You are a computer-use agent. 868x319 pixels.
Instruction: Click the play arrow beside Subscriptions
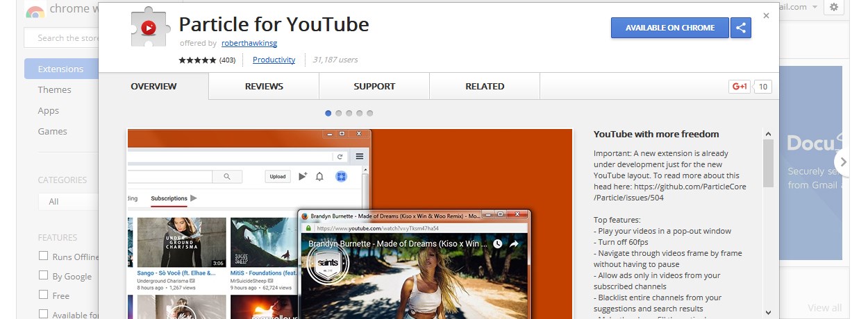click(x=194, y=198)
